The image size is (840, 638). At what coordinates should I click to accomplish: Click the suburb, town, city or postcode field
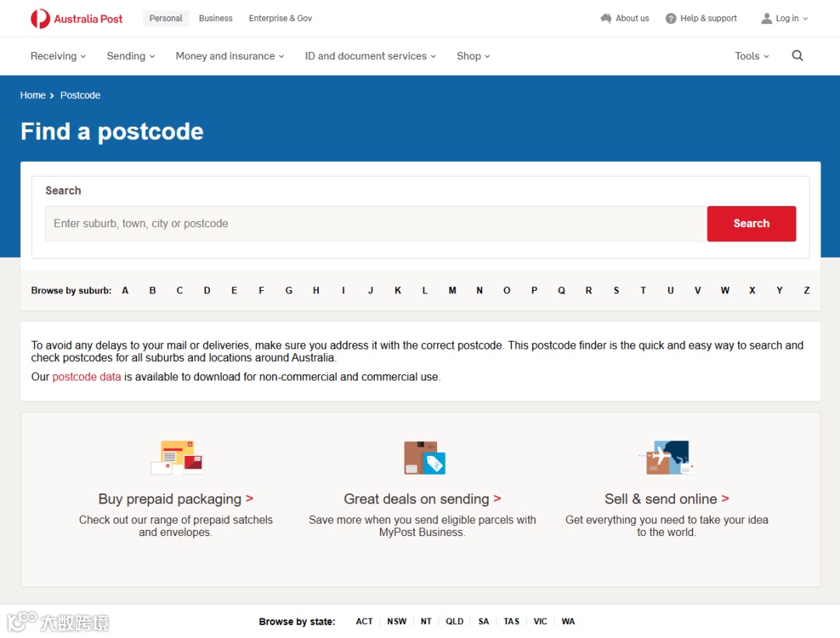point(376,224)
